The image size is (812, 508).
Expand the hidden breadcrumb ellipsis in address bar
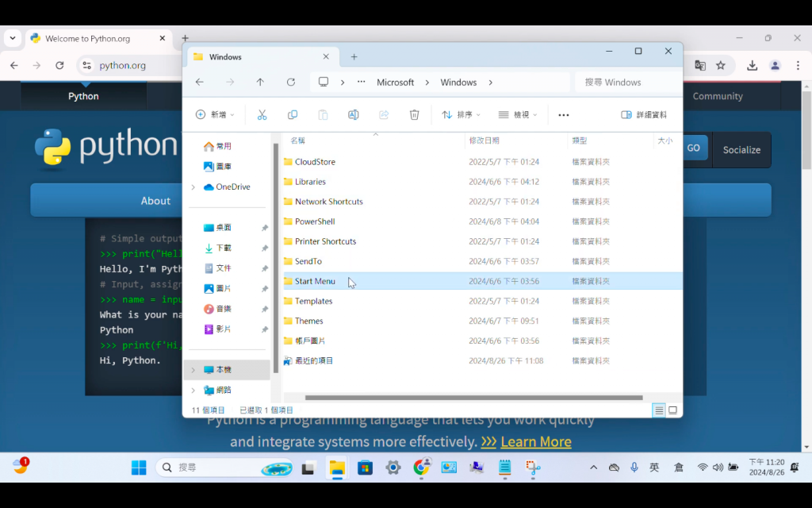(361, 82)
